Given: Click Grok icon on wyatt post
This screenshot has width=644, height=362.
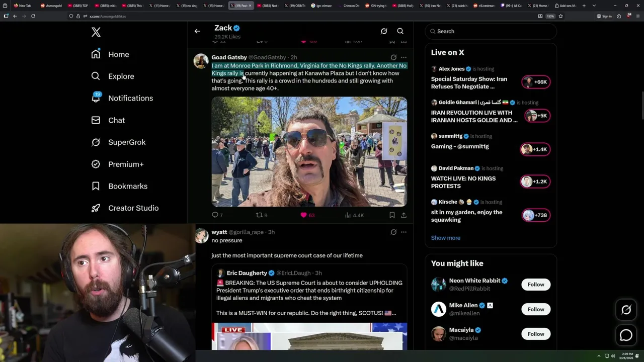Looking at the screenshot, I should click(393, 232).
